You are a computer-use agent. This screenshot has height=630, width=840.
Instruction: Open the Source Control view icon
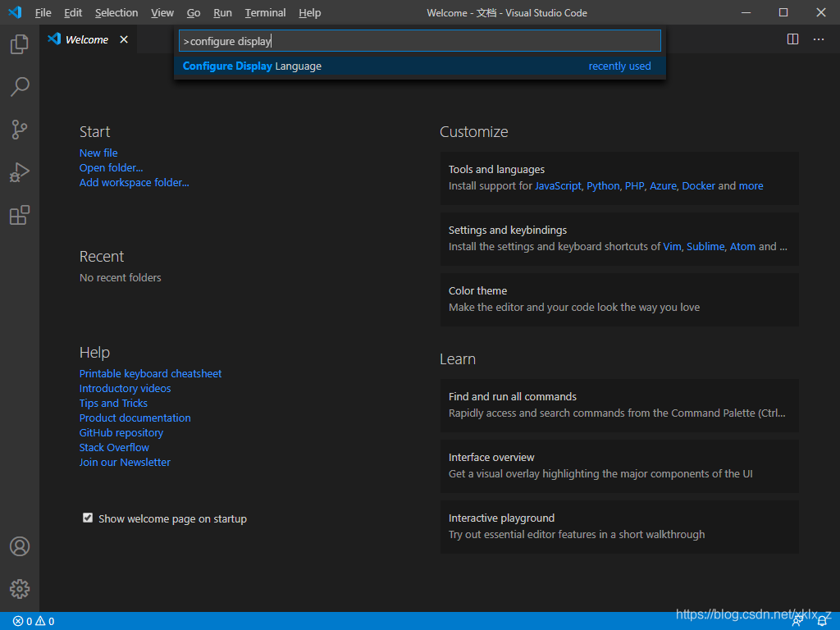pos(20,130)
